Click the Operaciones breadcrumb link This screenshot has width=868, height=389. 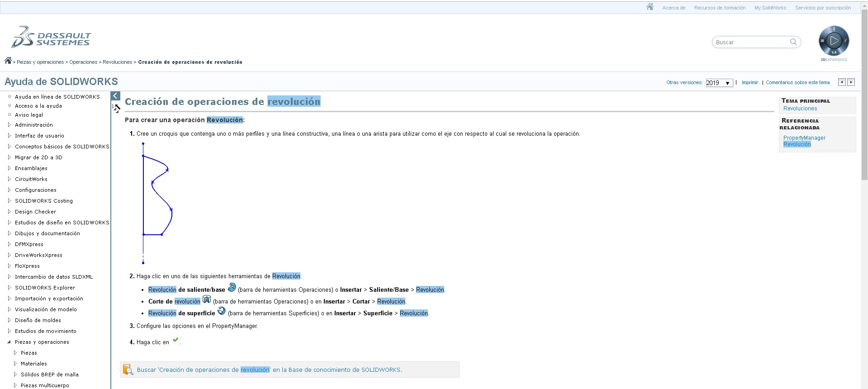pyautogui.click(x=83, y=62)
